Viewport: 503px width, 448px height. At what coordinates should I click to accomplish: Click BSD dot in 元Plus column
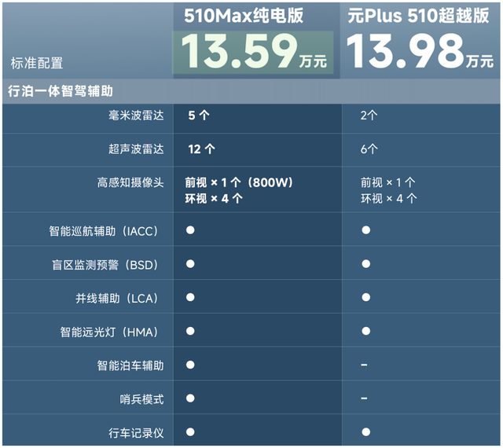pyautogui.click(x=366, y=264)
